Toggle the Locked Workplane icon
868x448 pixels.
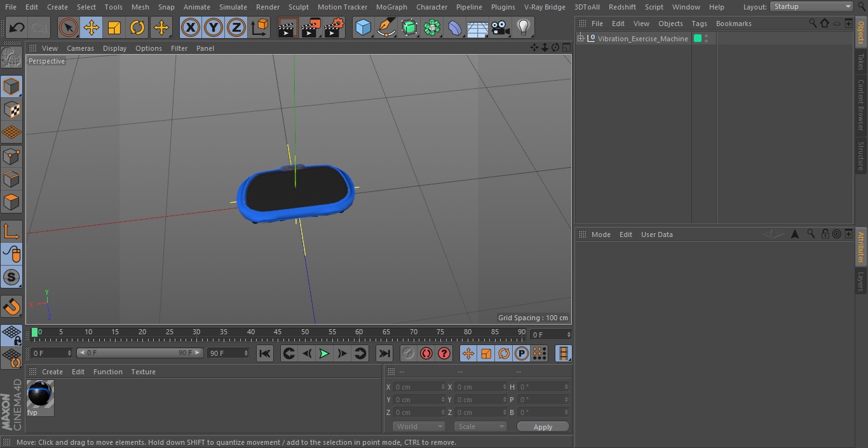click(x=11, y=335)
